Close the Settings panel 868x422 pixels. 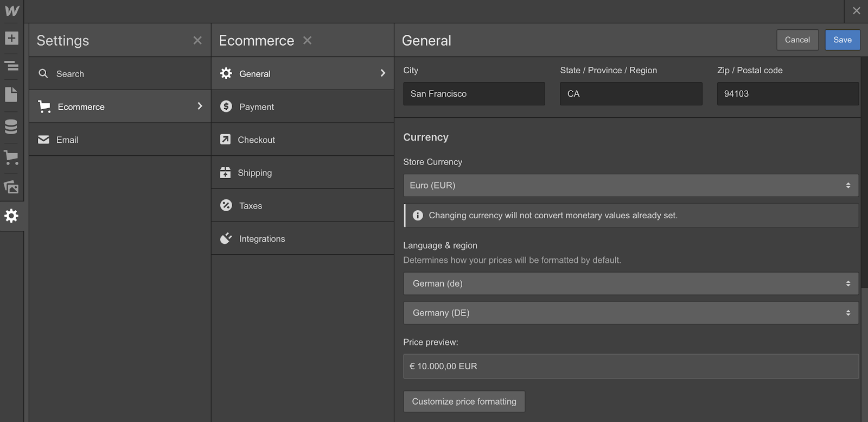click(x=197, y=40)
